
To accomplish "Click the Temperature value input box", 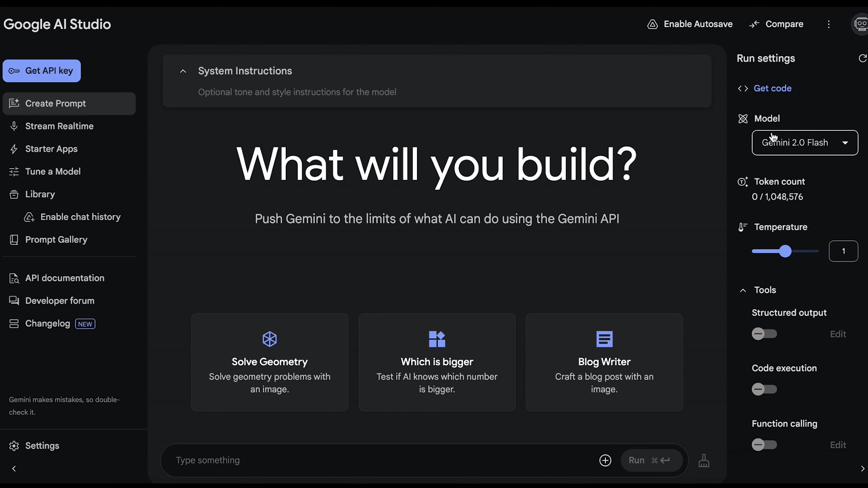I will 843,251.
